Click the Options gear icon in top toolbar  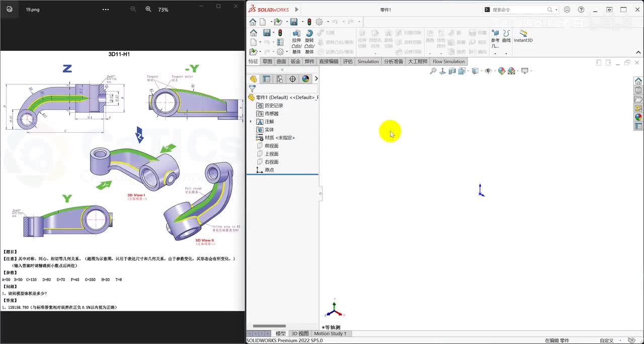(x=319, y=22)
